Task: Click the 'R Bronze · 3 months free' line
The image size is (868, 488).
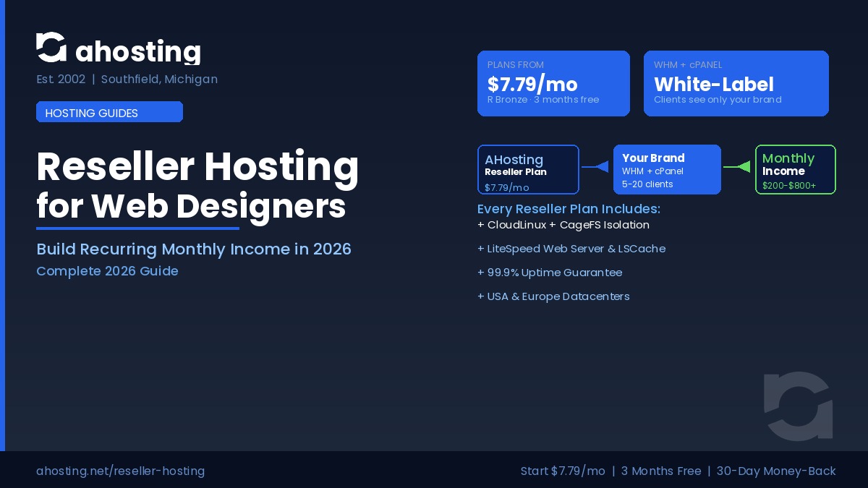Action: 543,100
